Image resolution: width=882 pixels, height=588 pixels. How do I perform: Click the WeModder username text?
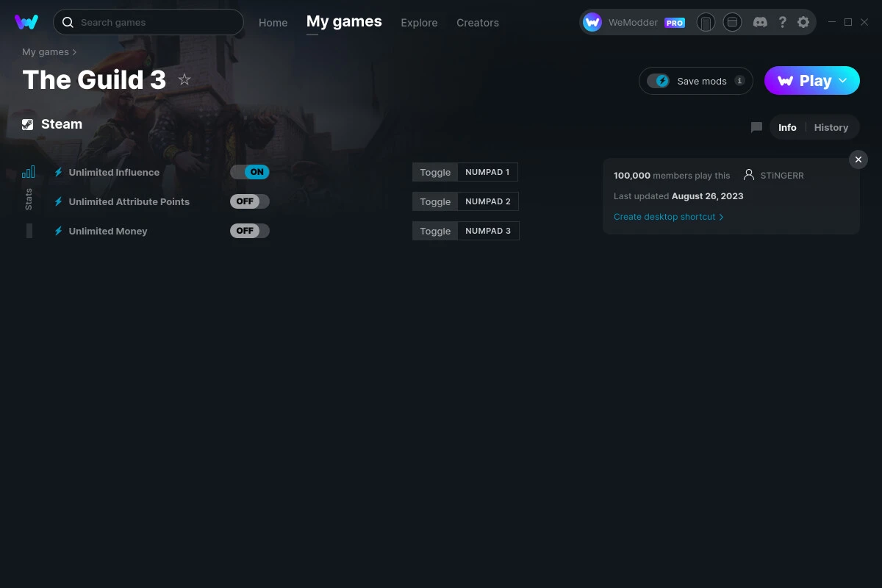(x=633, y=23)
